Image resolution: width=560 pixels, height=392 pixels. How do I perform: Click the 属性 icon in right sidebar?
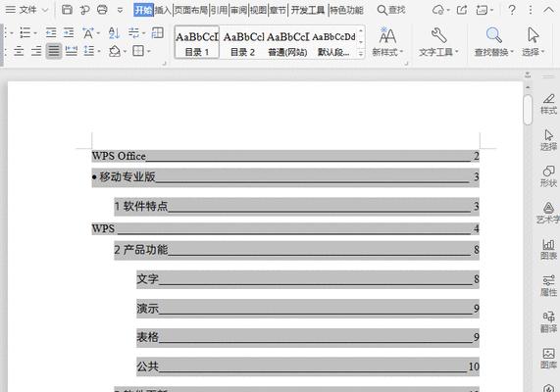pos(548,285)
